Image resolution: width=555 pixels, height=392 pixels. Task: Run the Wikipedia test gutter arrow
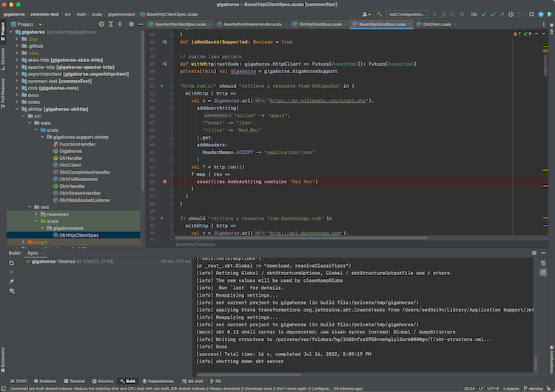pos(162,86)
